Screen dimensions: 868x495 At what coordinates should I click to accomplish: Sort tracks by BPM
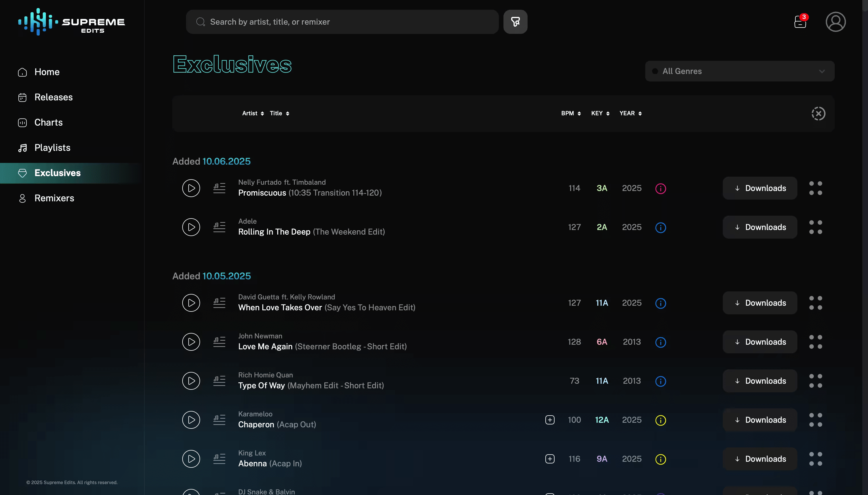571,113
